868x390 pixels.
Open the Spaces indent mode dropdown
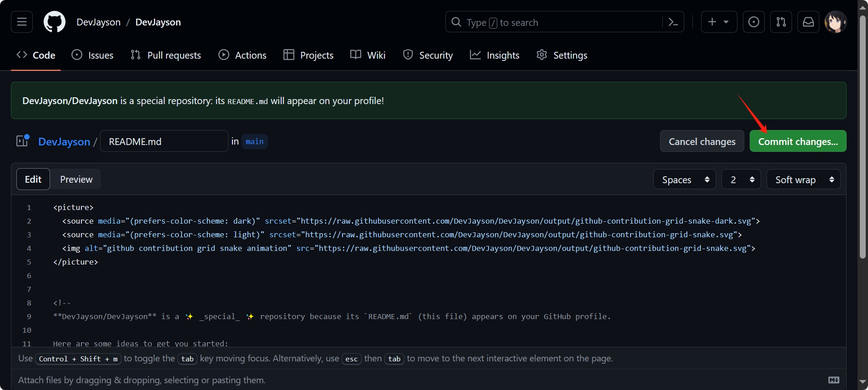coord(685,180)
